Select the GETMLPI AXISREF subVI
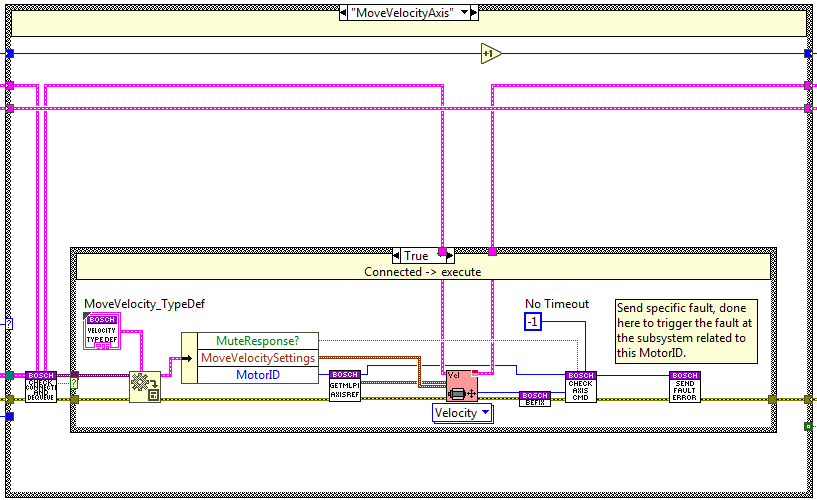This screenshot has height=500, width=817. pos(345,386)
